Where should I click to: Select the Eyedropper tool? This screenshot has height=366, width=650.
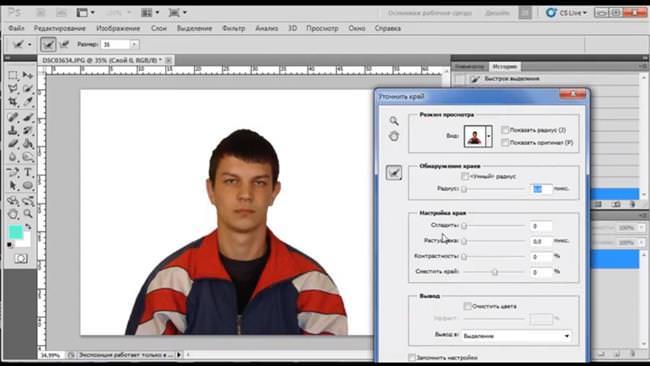click(x=28, y=102)
